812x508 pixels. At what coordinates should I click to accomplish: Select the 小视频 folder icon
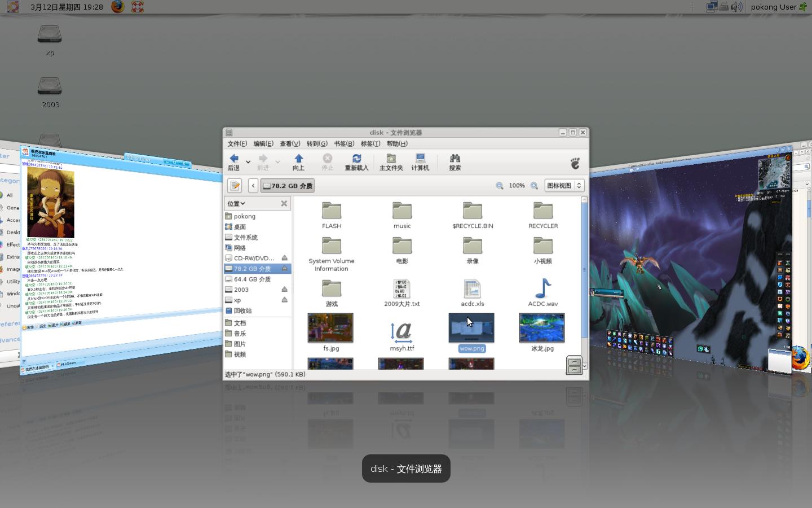543,246
